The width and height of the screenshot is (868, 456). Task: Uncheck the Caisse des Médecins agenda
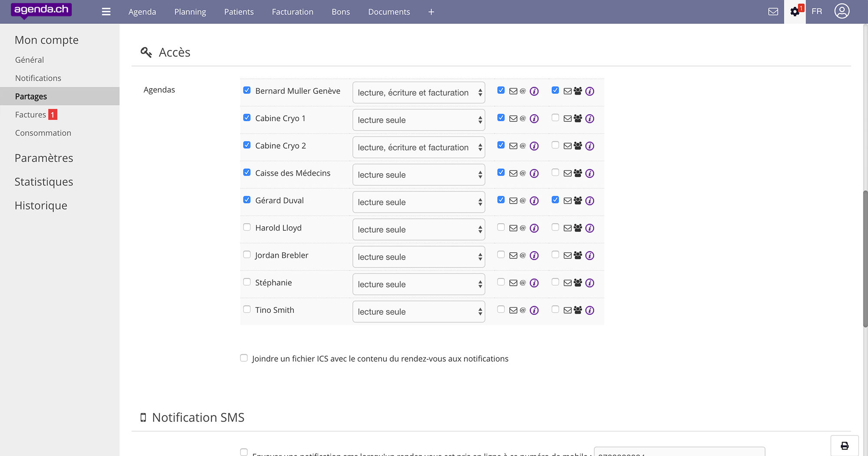(x=247, y=172)
